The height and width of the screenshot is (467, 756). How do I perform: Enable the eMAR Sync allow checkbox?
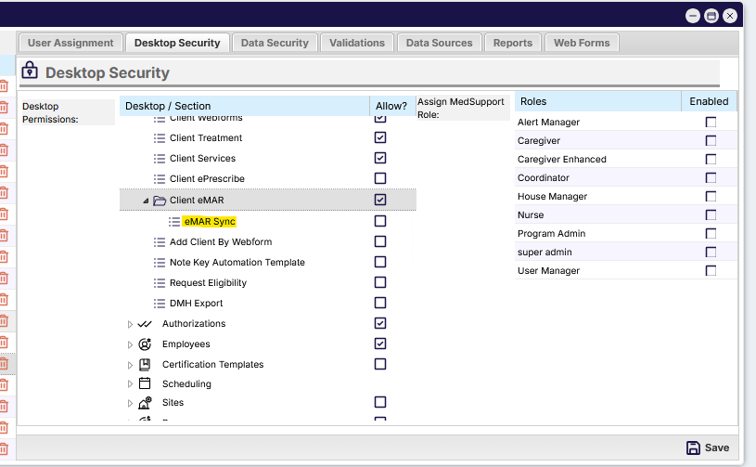click(380, 221)
